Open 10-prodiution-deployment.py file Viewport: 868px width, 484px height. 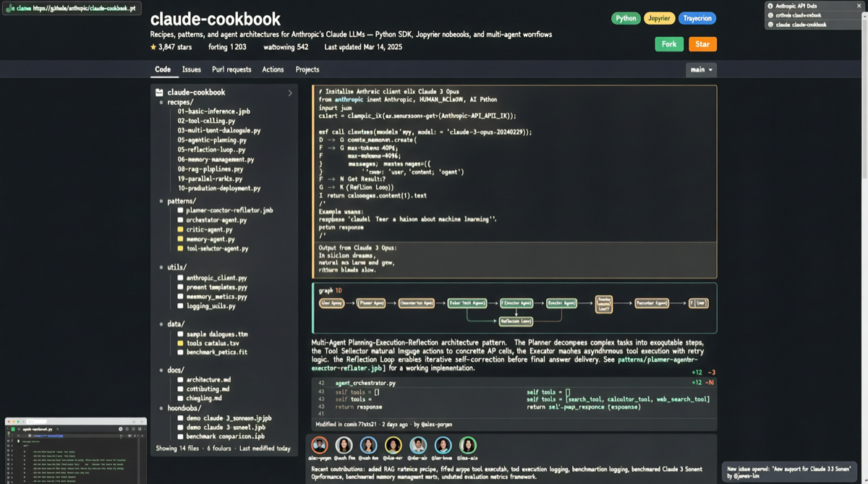[x=219, y=188]
